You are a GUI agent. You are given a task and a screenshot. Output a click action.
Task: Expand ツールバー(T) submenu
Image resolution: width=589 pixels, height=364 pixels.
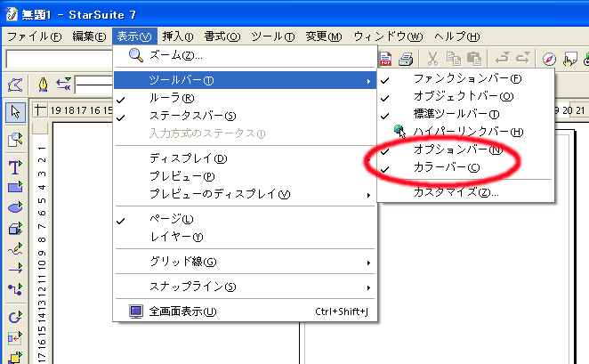click(x=245, y=80)
